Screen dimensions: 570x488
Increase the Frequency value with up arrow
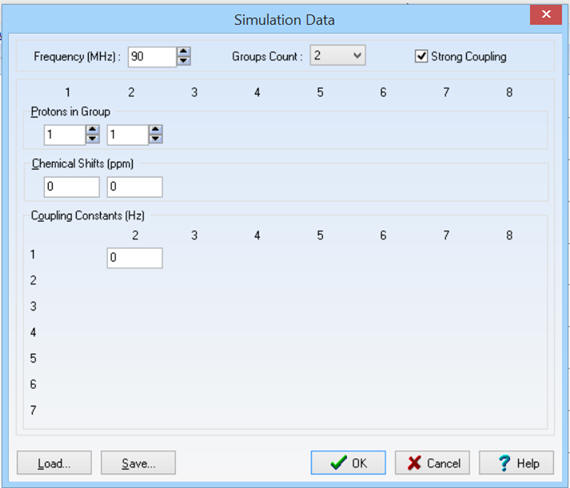point(184,52)
